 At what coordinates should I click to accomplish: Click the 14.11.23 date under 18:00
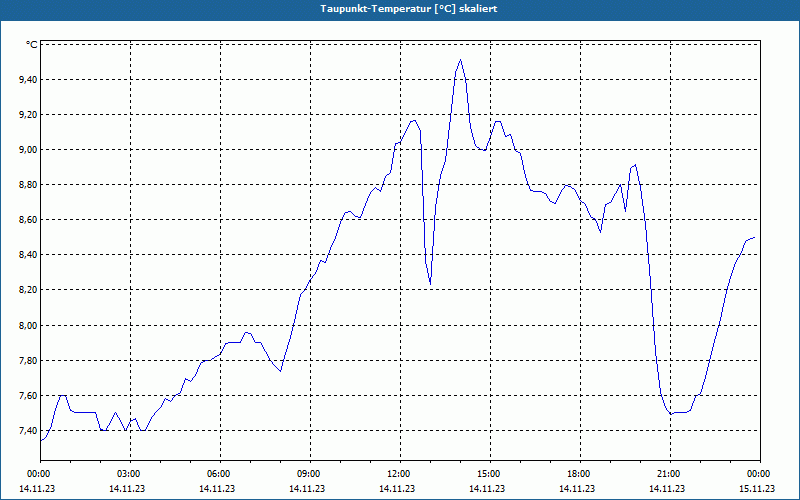(577, 488)
